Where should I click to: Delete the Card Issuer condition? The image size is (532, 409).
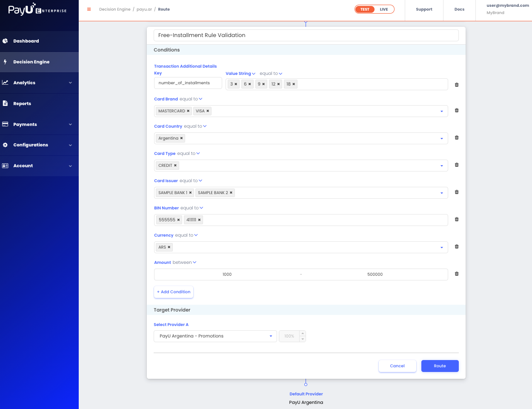click(457, 192)
